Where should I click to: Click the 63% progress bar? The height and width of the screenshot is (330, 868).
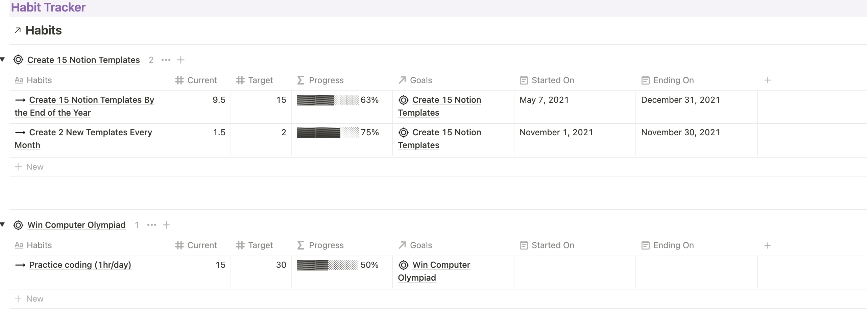(x=327, y=100)
